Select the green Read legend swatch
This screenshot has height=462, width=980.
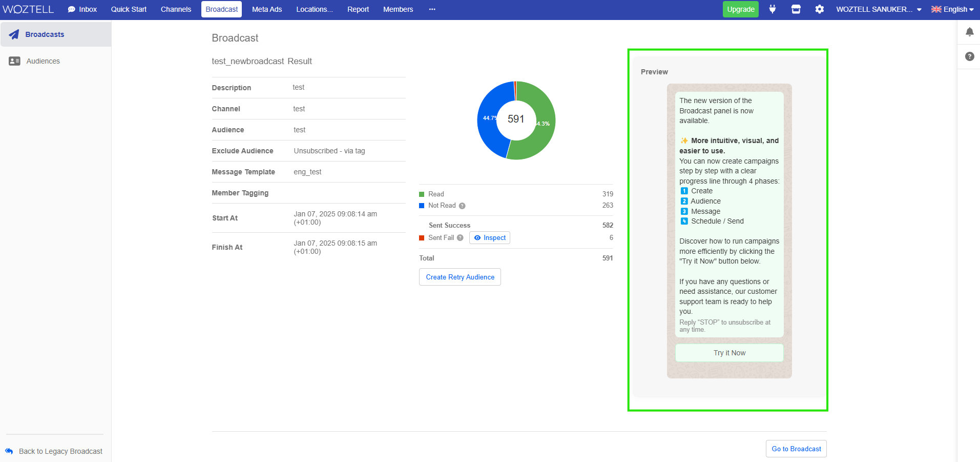[422, 194]
